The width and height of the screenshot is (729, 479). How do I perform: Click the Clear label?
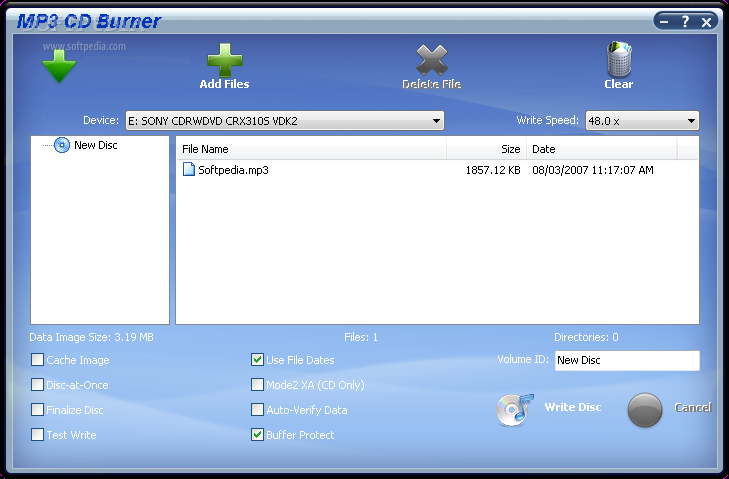[x=618, y=84]
